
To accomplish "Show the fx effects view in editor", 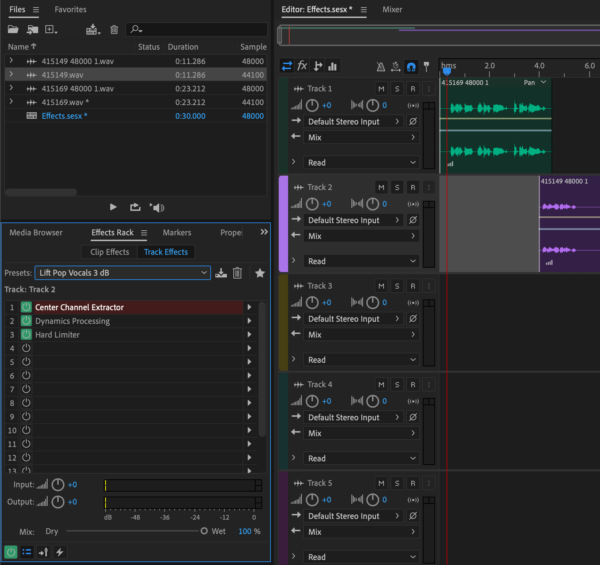I will point(302,66).
